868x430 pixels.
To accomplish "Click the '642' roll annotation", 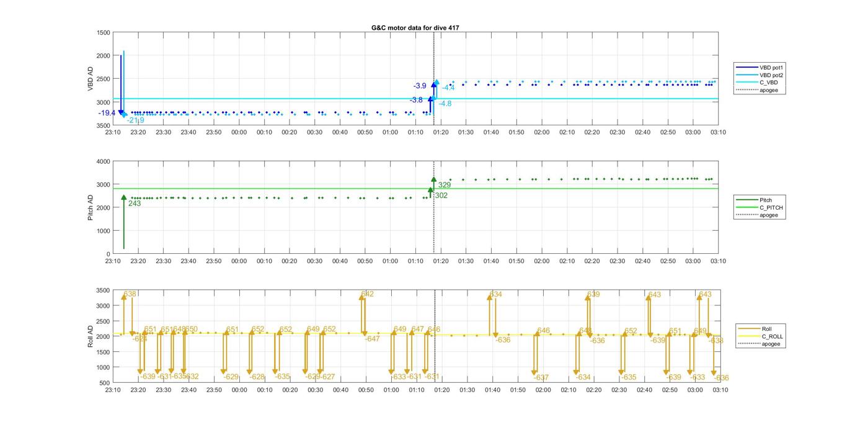I will pyautogui.click(x=368, y=294).
